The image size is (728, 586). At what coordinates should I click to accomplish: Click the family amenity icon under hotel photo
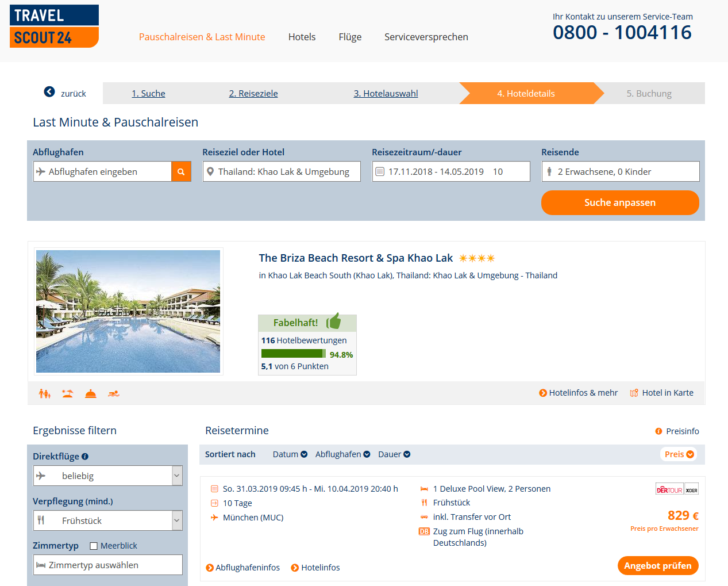45,393
